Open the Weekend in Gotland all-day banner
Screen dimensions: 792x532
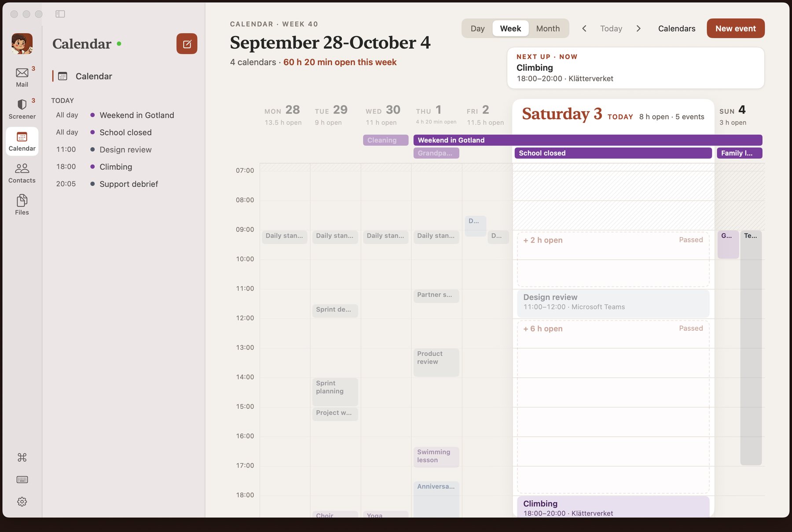tap(588, 140)
